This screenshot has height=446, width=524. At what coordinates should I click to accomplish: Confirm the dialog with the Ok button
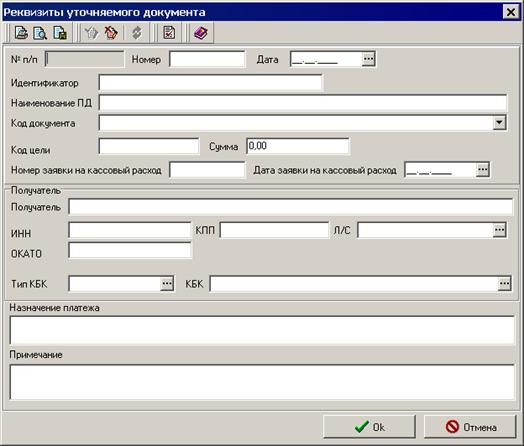(369, 427)
